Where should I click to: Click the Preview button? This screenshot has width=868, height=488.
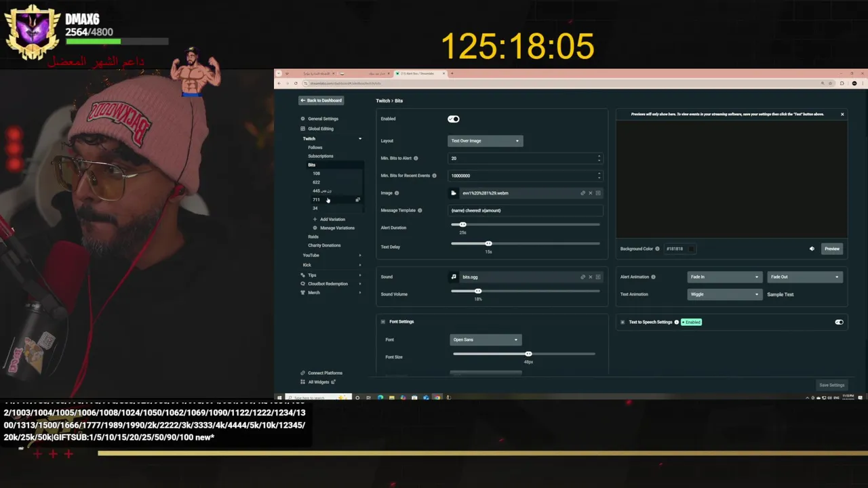click(x=832, y=249)
